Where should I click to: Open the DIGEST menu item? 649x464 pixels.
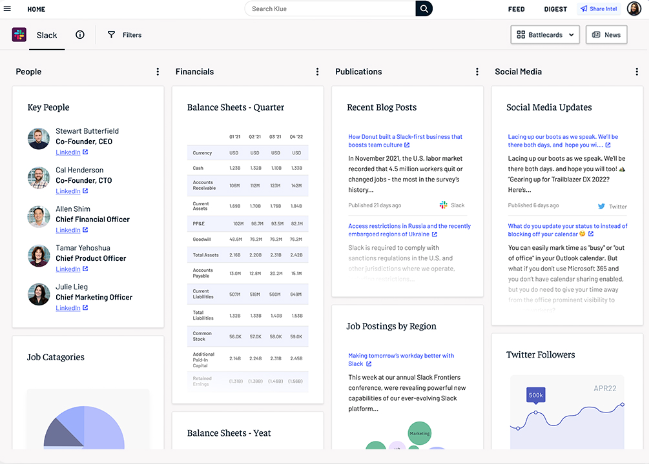point(555,9)
